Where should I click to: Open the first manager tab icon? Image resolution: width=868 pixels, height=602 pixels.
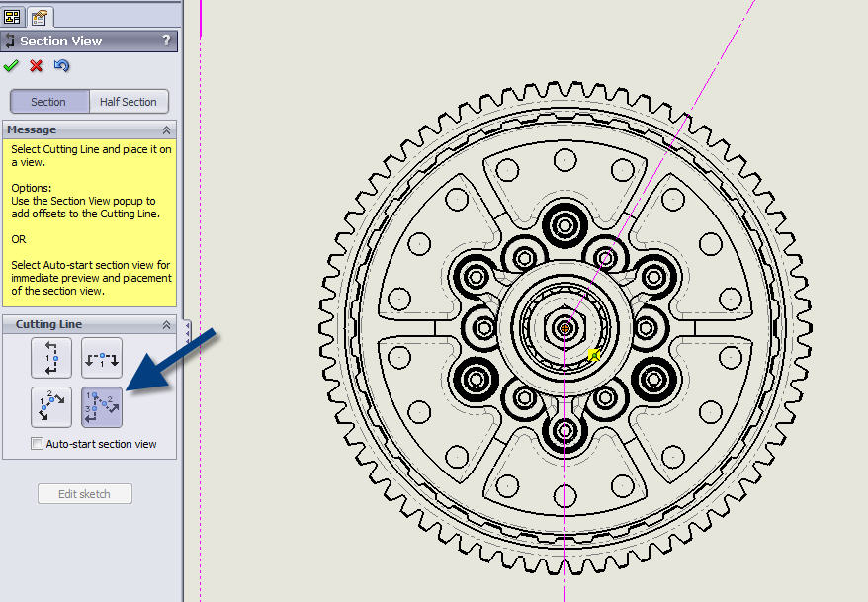[12, 17]
